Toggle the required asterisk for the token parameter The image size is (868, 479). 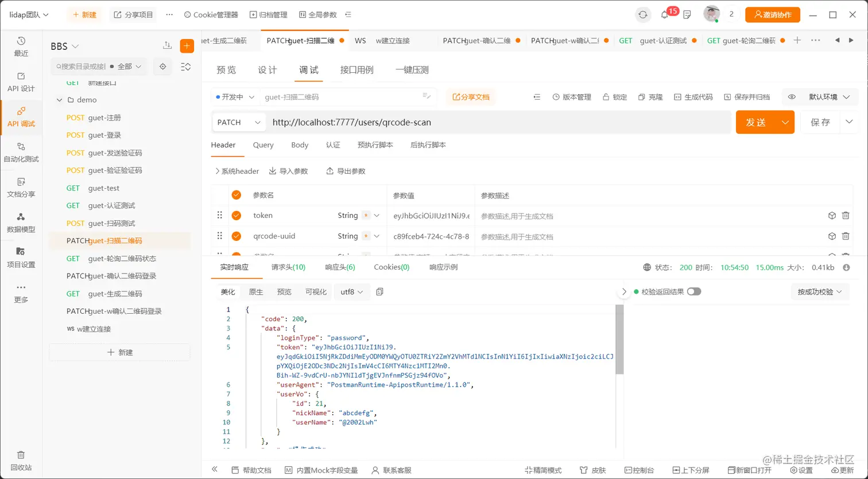366,216
